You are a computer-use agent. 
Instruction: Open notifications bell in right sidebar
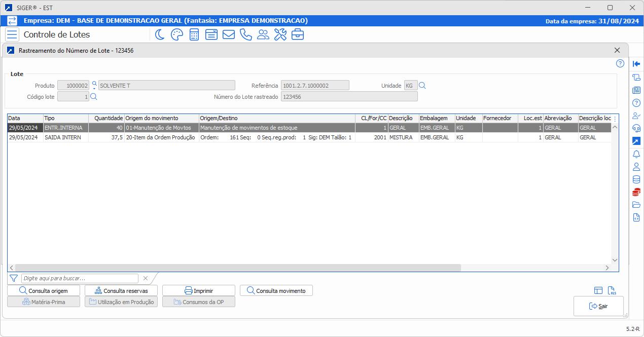[x=636, y=154]
